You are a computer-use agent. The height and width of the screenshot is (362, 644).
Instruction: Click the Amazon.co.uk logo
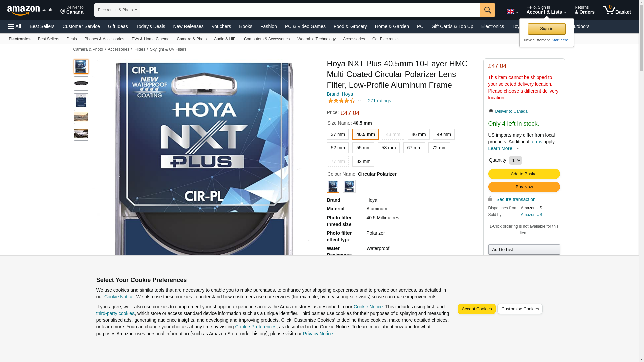[x=30, y=10]
